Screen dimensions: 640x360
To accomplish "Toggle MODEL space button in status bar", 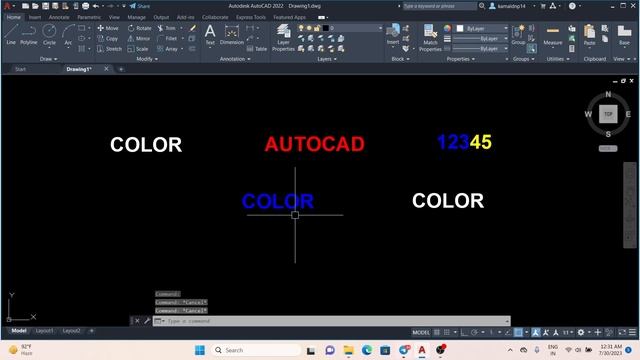I will click(x=421, y=332).
